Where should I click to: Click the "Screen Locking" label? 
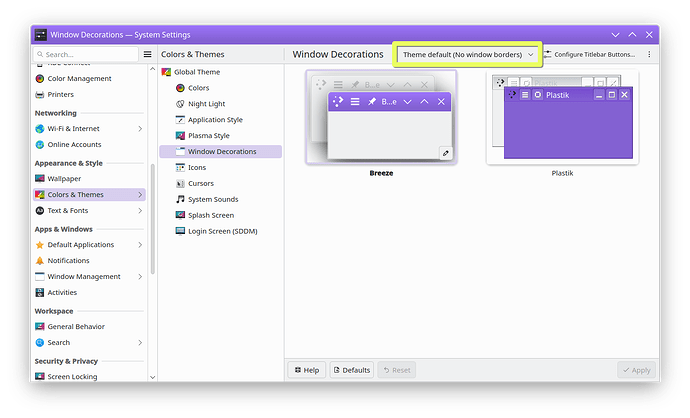[73, 377]
